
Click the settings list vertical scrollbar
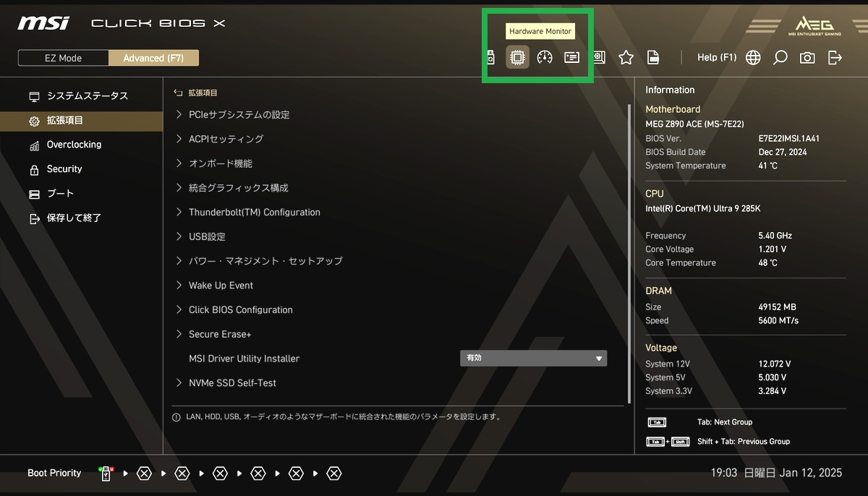(629, 253)
